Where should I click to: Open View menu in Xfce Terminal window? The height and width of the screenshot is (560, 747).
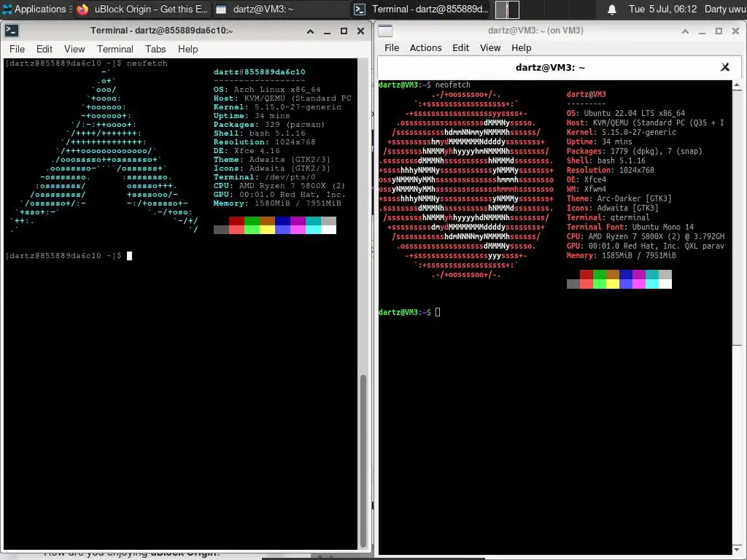pos(74,49)
